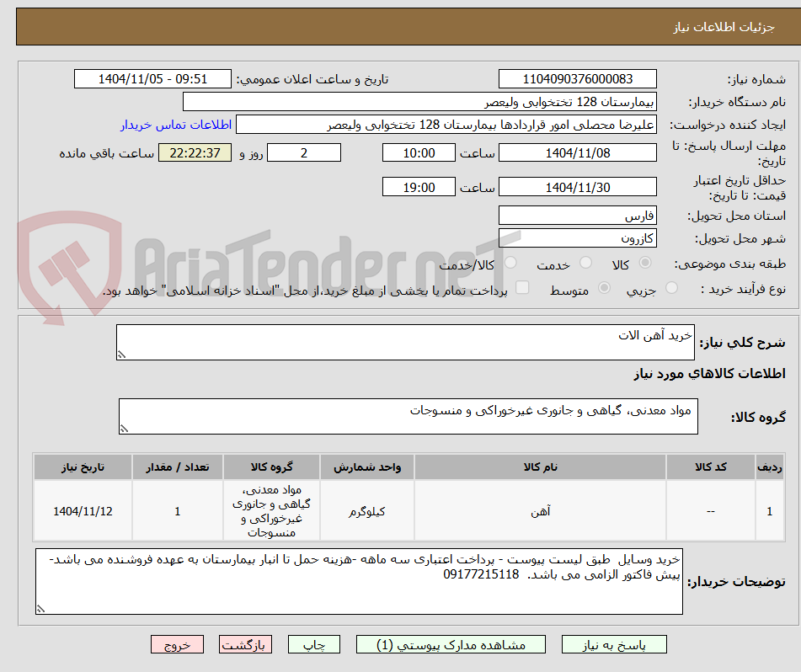Click the خروج exit button
The image size is (801, 672).
[x=177, y=644]
